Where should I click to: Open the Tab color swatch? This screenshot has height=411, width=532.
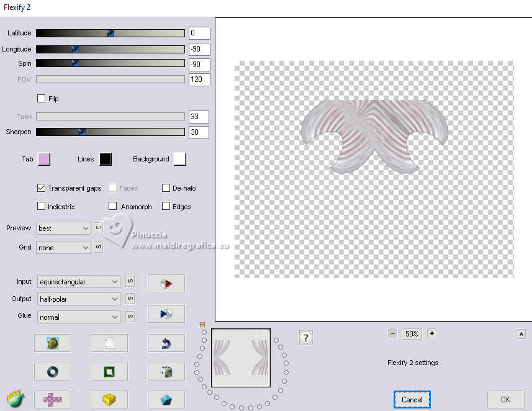tap(44, 159)
